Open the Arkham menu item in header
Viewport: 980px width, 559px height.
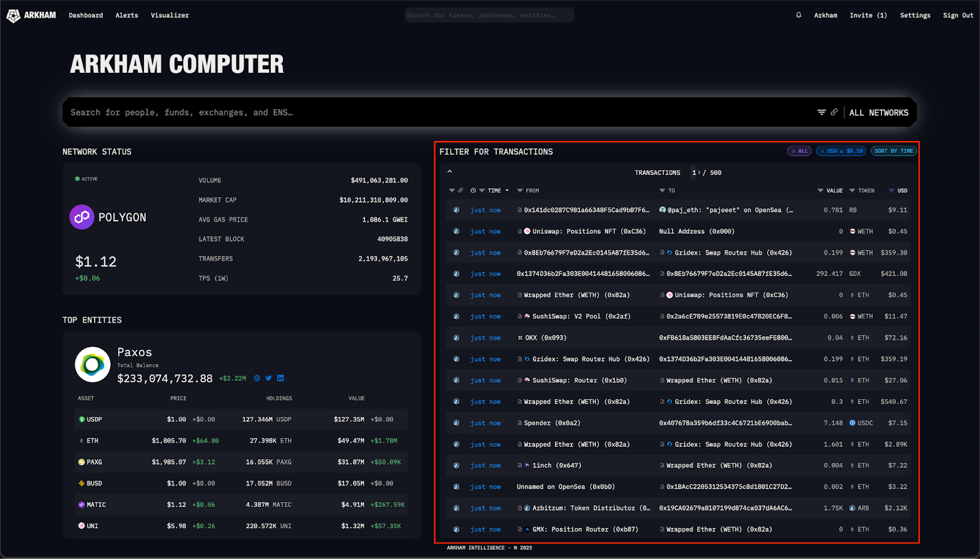click(826, 15)
